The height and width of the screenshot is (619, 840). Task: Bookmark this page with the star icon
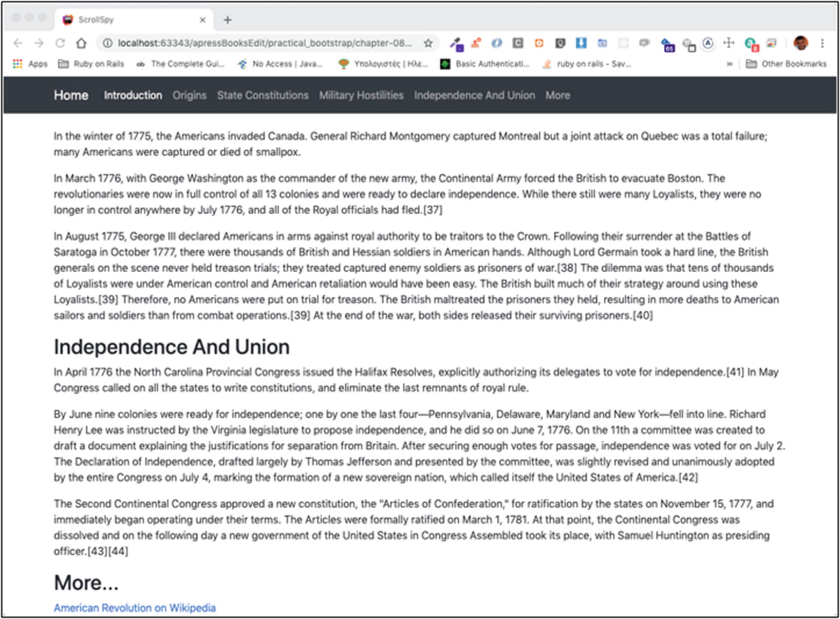pyautogui.click(x=428, y=43)
